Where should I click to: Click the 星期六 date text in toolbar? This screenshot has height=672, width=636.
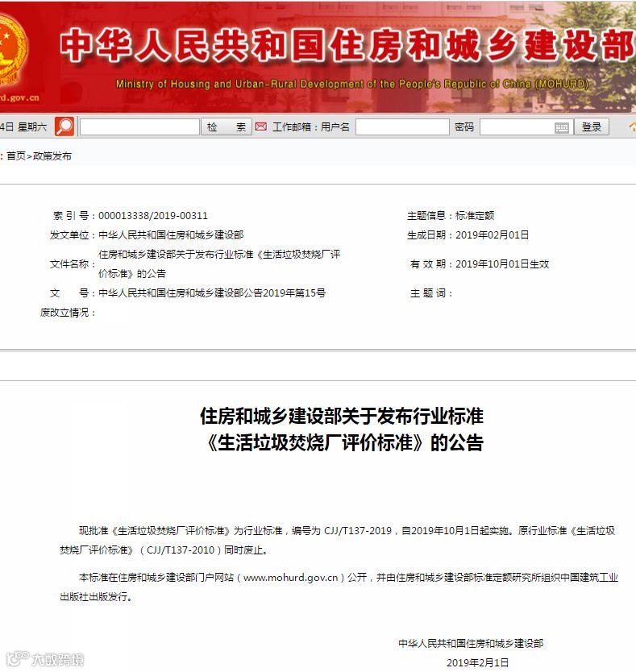tap(32, 127)
